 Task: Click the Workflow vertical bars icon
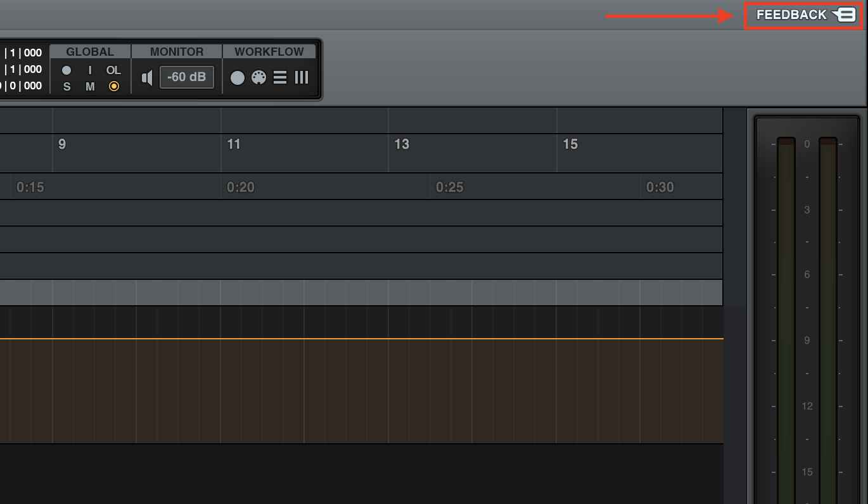[302, 77]
